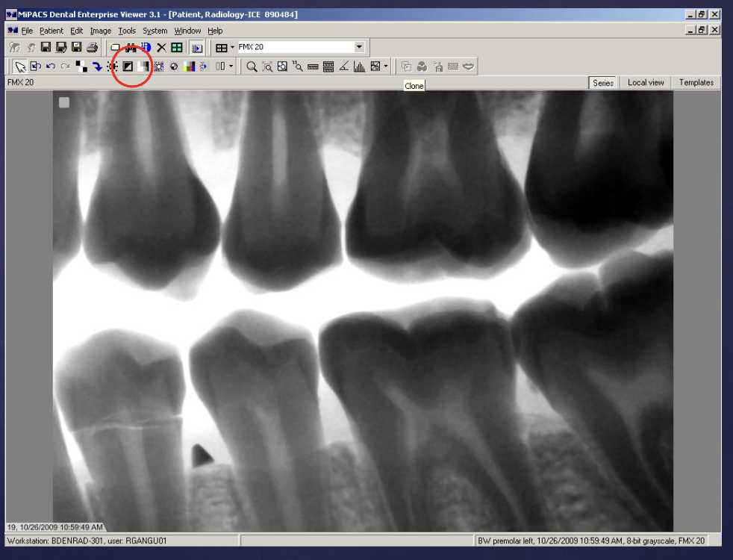
Task: Click the color palette icon
Action: (189, 66)
